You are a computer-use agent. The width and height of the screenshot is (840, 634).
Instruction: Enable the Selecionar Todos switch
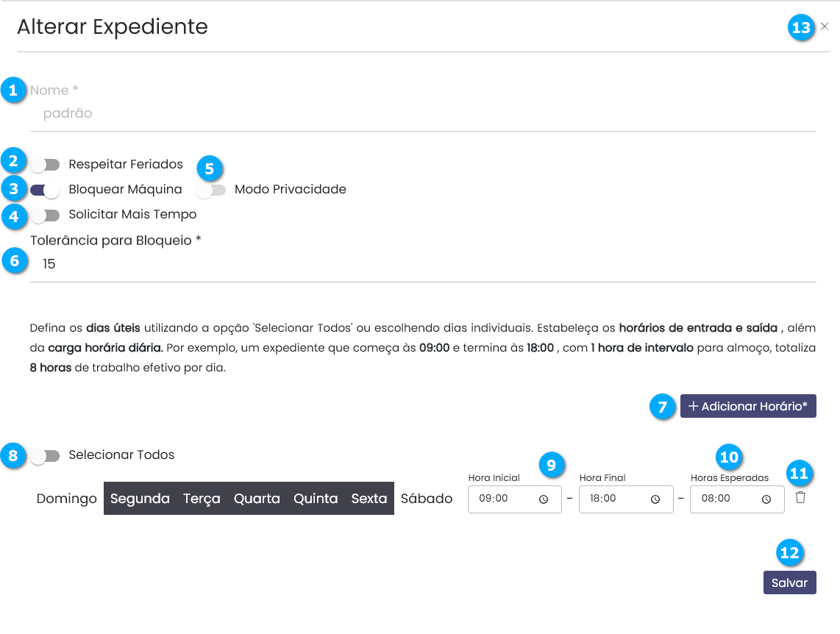pyautogui.click(x=45, y=455)
